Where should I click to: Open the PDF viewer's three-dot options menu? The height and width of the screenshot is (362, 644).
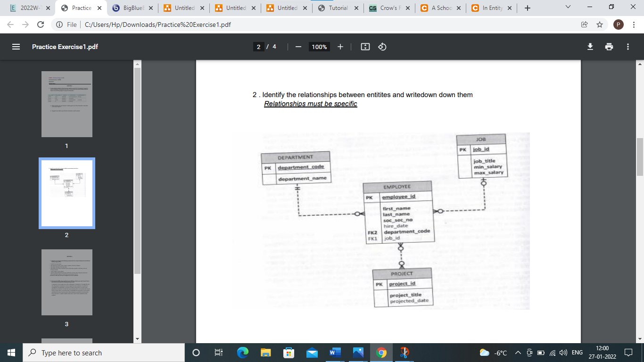click(627, 47)
